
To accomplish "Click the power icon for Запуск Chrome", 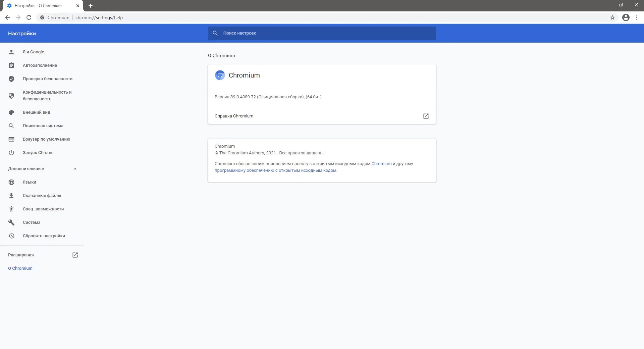I will (x=11, y=152).
